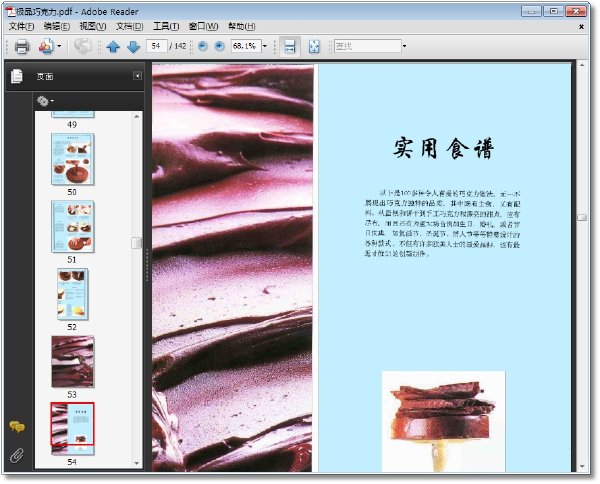Screen dimensions: 600x484
Task: Open the Comments panel icon
Action: point(17,426)
